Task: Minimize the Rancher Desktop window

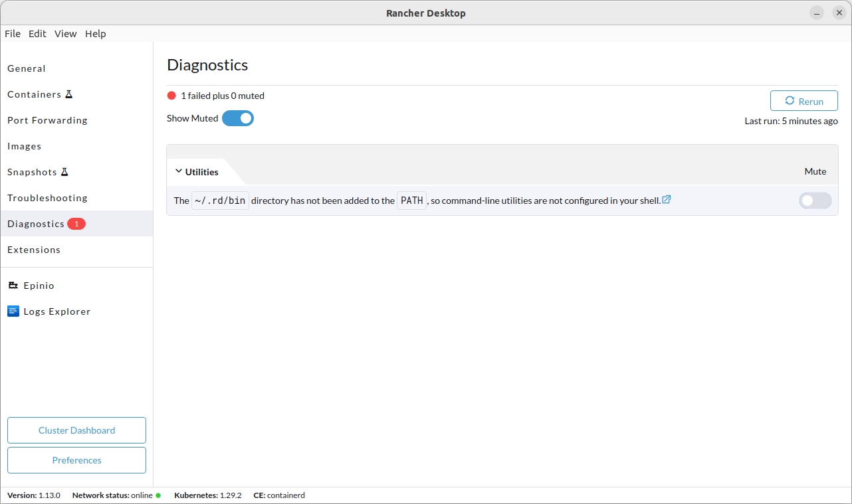Action: [x=817, y=13]
